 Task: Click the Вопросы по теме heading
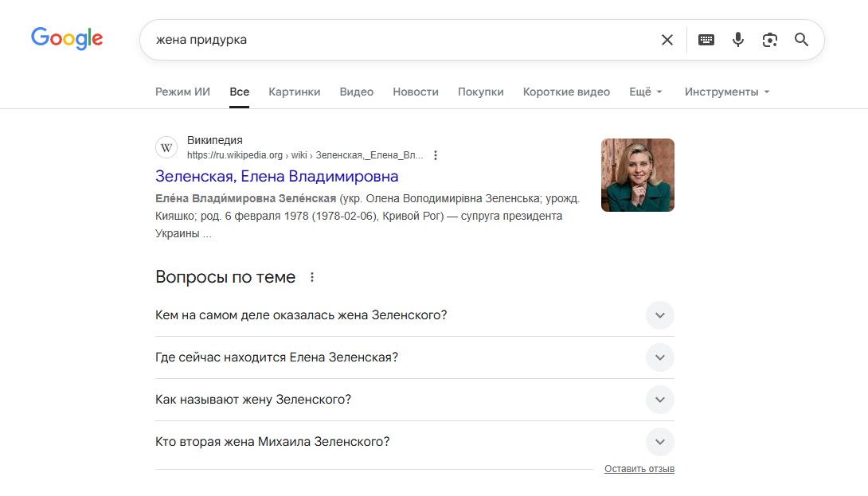[x=225, y=277]
